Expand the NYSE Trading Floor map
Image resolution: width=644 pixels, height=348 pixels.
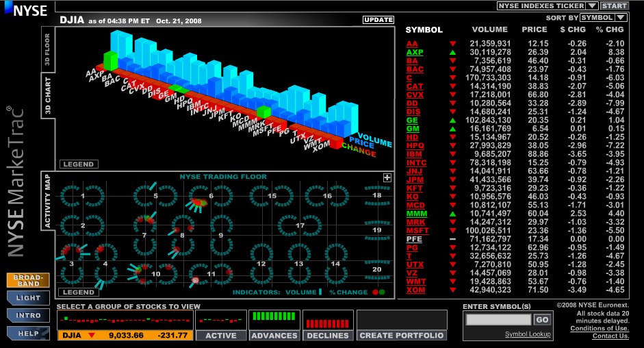tap(387, 177)
